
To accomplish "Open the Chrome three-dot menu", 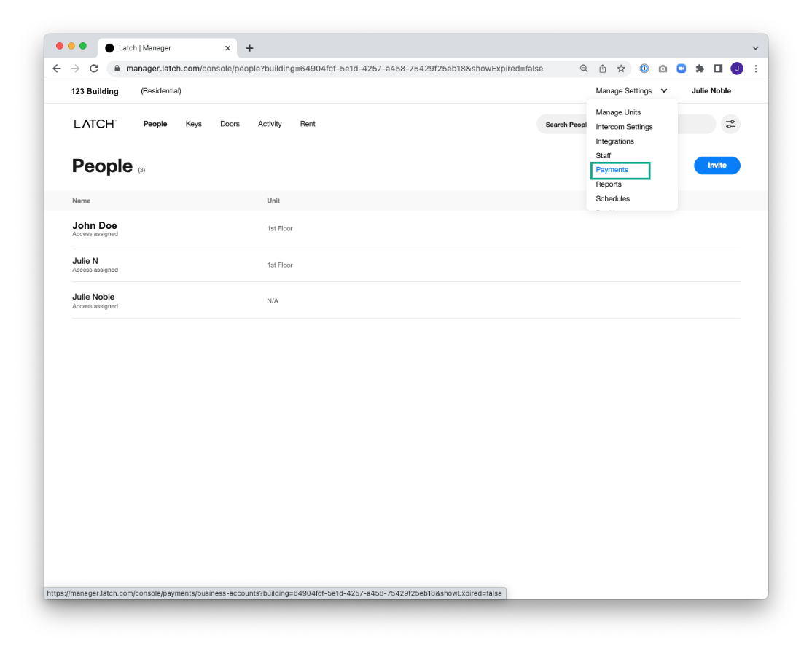I will point(756,69).
